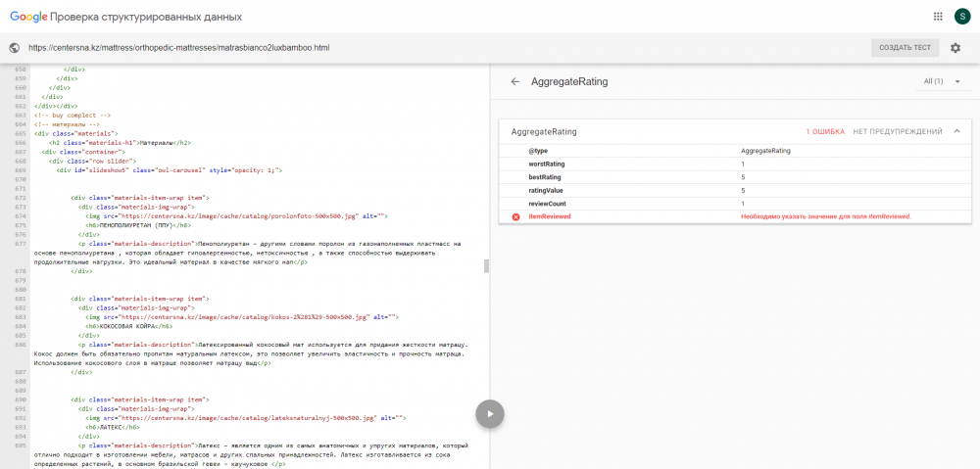The image size is (980, 469).
Task: Click the AggregateRating value in the @type row
Action: tap(765, 151)
